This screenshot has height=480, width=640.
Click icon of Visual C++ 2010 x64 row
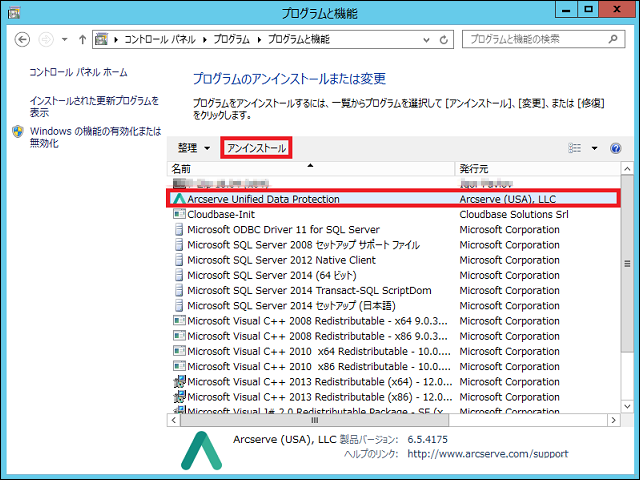click(x=179, y=351)
